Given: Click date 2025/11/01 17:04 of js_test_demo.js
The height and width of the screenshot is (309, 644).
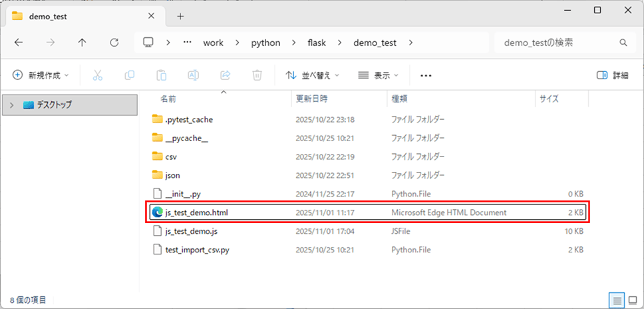Looking at the screenshot, I should pyautogui.click(x=325, y=231).
